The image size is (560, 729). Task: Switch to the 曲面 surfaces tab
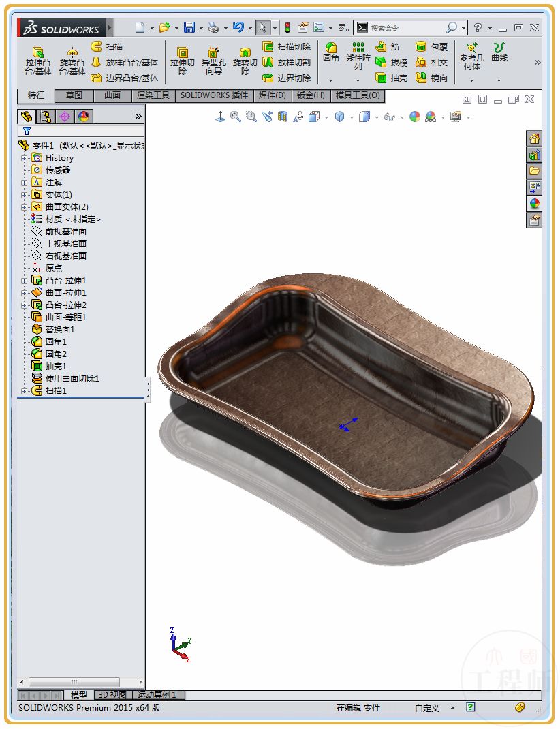[112, 95]
